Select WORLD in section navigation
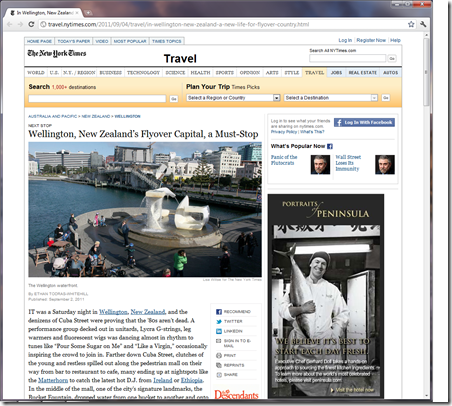This screenshot has width=452, height=406. 36,73
